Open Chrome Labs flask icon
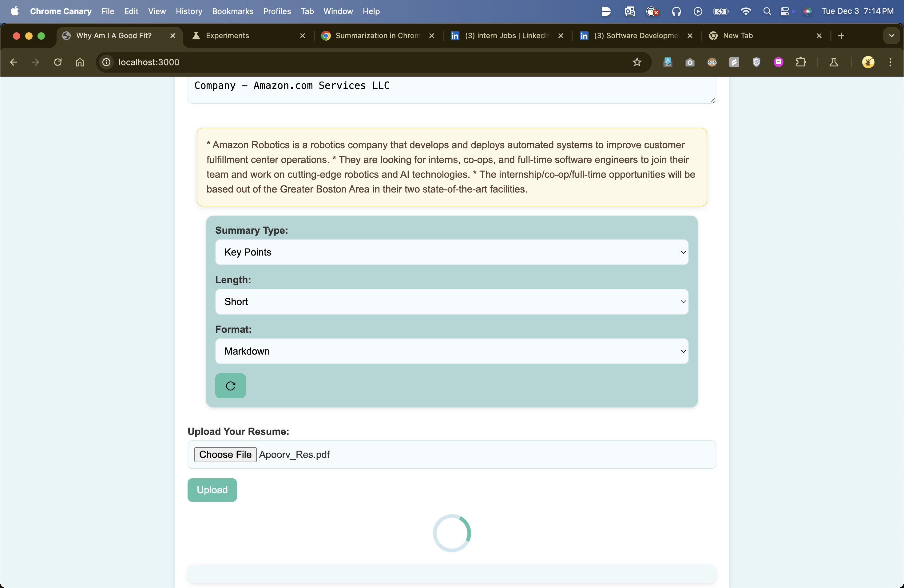This screenshot has width=904, height=588. point(833,62)
